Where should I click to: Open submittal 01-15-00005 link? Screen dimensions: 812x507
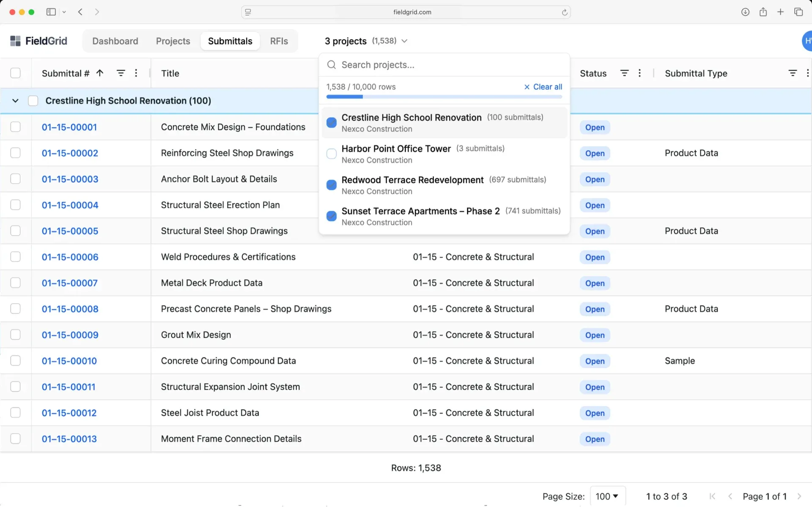coord(69,231)
